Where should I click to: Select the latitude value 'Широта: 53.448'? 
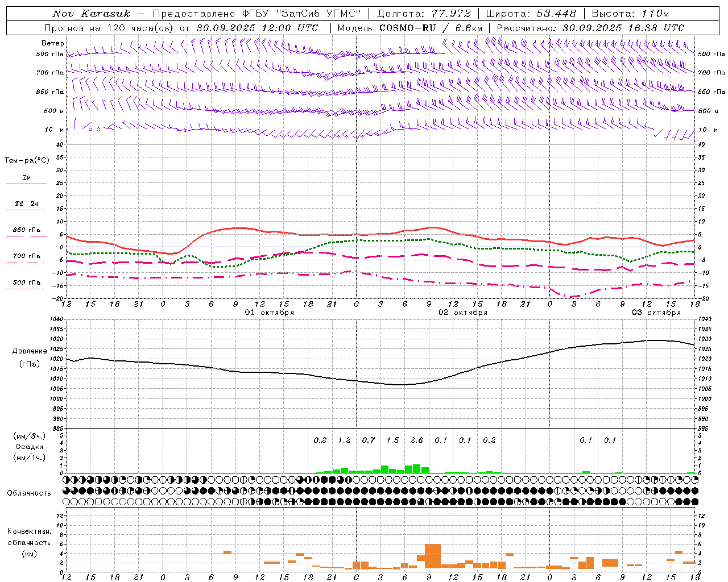(x=531, y=14)
